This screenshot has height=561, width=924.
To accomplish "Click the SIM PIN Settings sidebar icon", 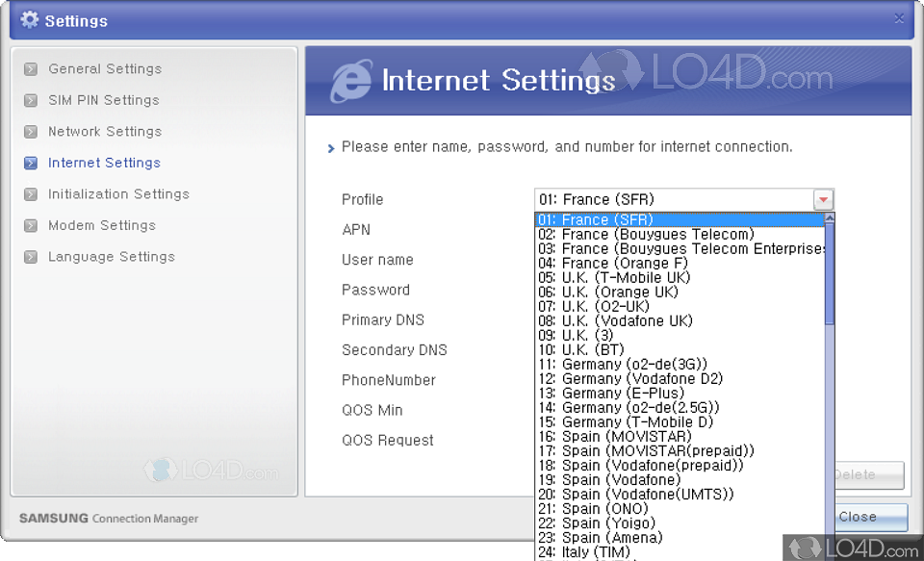I will pos(35,100).
